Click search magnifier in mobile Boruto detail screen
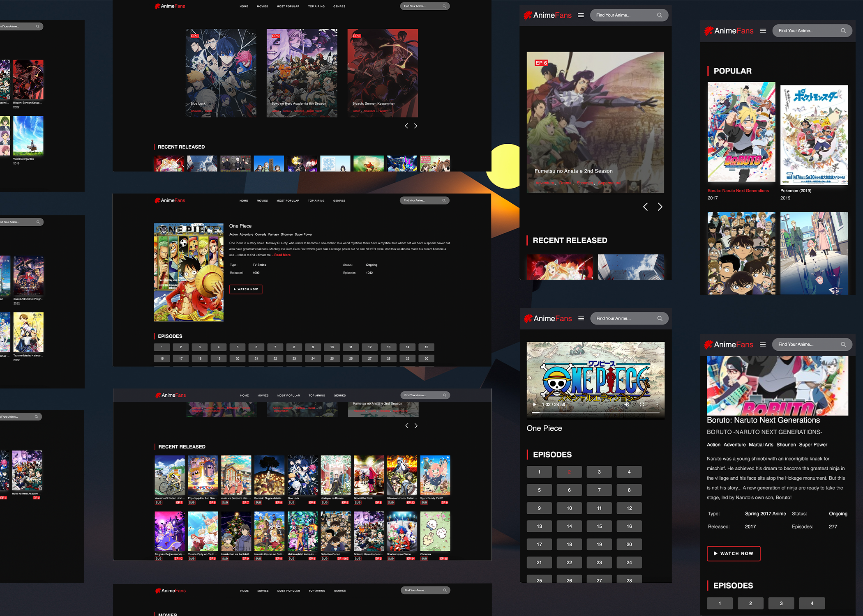Image resolution: width=863 pixels, height=616 pixels. coord(843,345)
